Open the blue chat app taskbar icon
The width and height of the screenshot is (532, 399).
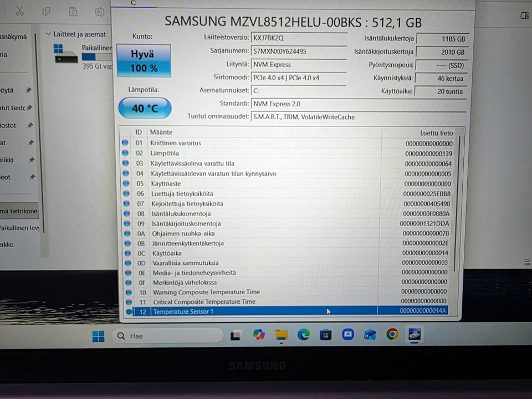[348, 335]
